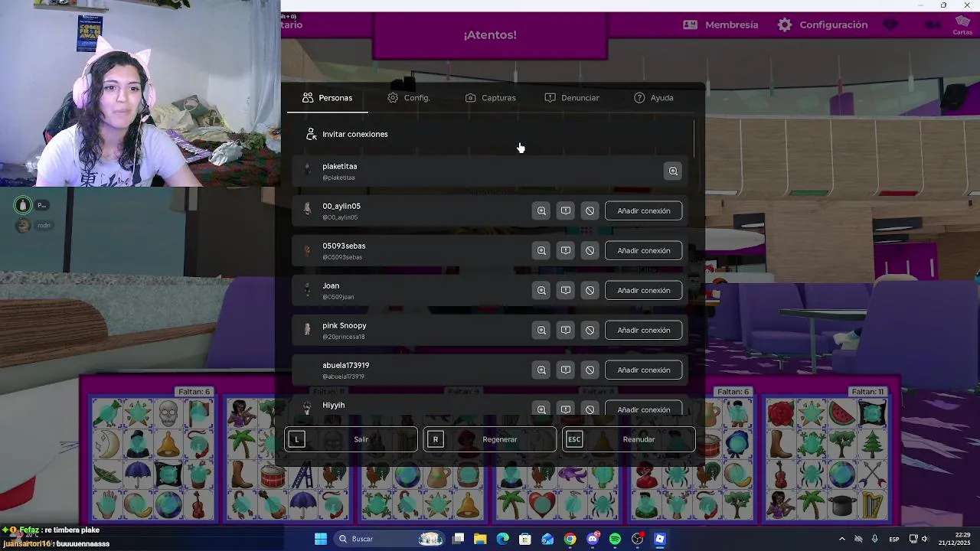
Task: Add 05093sebas as connection
Action: tap(643, 250)
